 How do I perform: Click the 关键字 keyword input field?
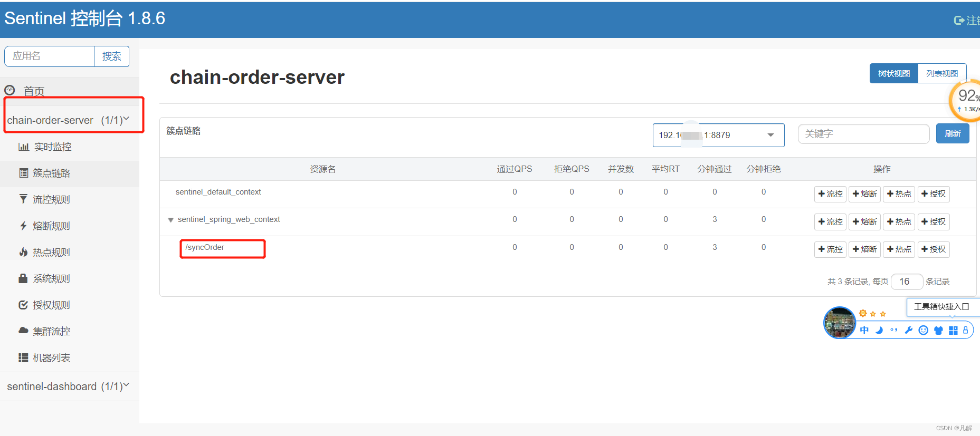(x=863, y=134)
